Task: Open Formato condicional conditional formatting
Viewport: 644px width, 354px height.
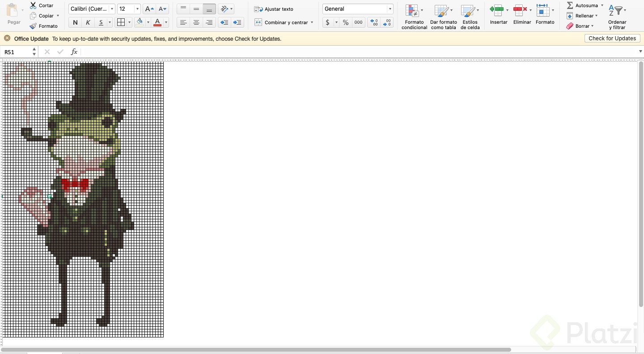Action: click(x=414, y=17)
